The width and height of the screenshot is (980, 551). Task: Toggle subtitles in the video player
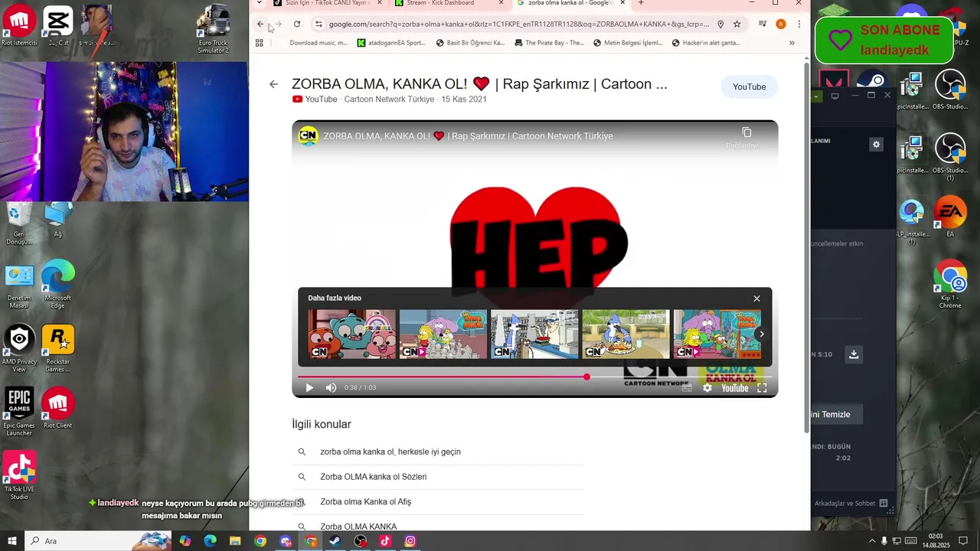687,388
